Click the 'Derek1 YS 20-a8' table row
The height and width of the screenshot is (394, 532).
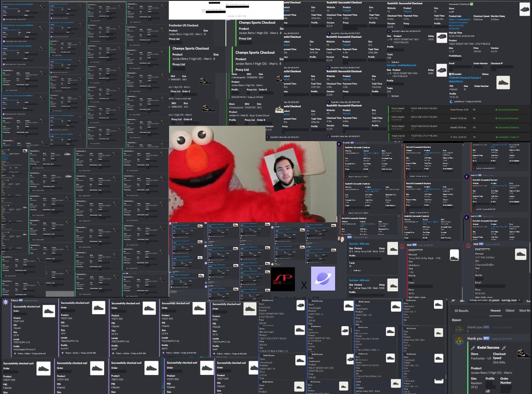(459, 118)
